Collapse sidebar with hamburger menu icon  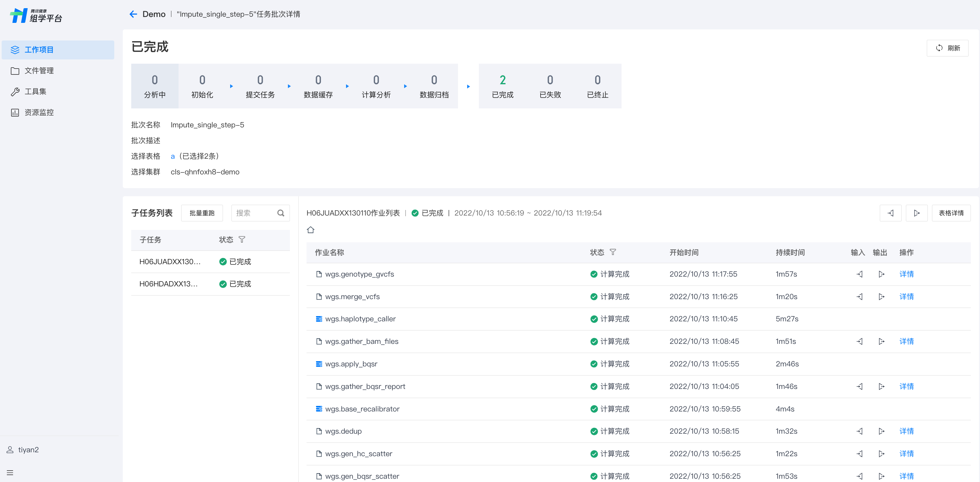(10, 473)
